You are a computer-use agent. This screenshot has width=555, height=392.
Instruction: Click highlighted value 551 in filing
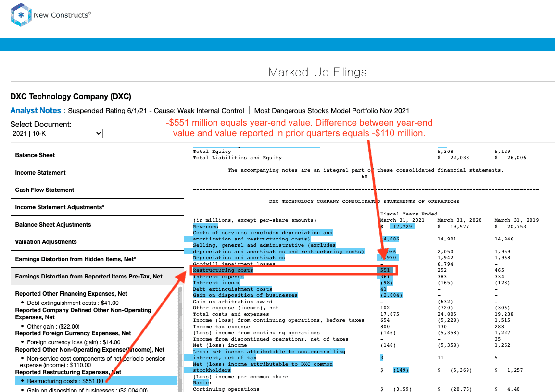coord(385,270)
